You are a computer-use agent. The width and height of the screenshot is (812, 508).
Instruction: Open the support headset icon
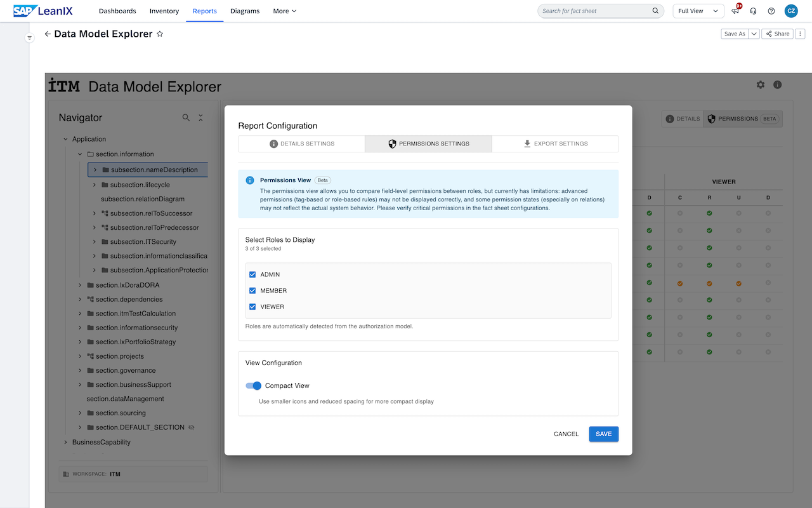click(x=753, y=11)
